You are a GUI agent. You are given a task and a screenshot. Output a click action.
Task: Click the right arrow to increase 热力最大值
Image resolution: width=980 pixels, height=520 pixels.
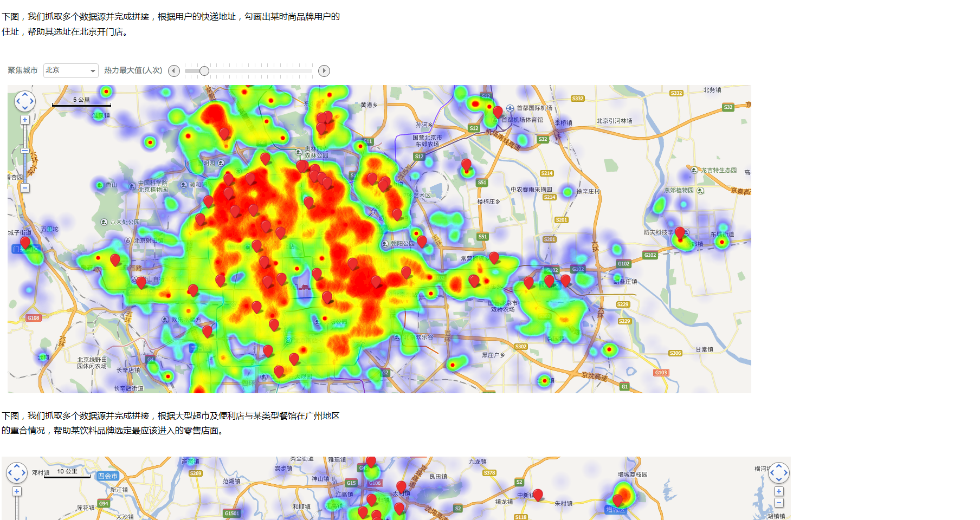[x=324, y=71]
